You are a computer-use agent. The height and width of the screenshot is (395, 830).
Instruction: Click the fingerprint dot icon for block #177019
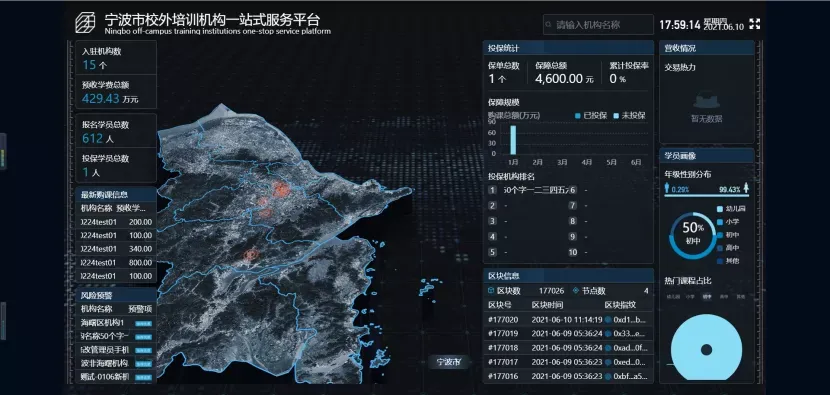(x=608, y=334)
